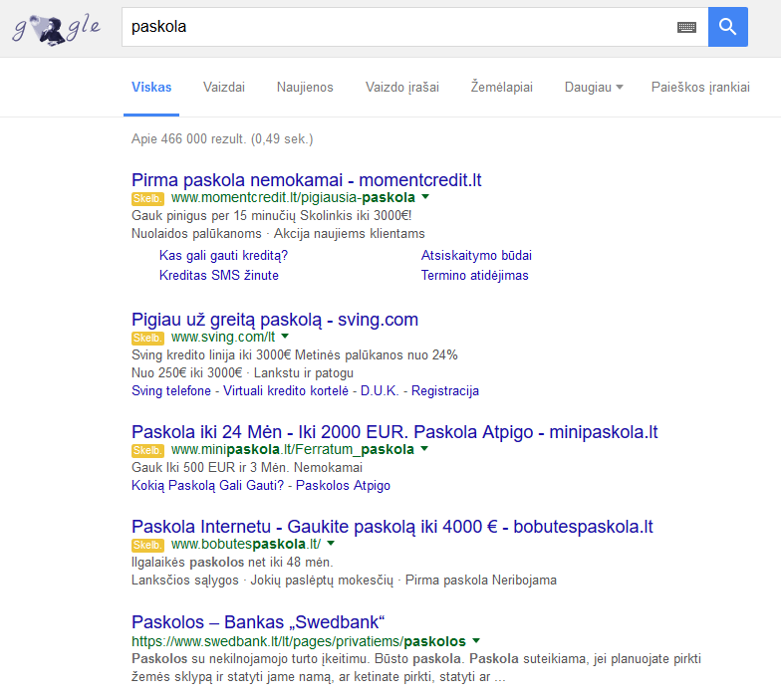Click Ilgalaikės paskolos net iki 48 mėn.

coord(232,562)
